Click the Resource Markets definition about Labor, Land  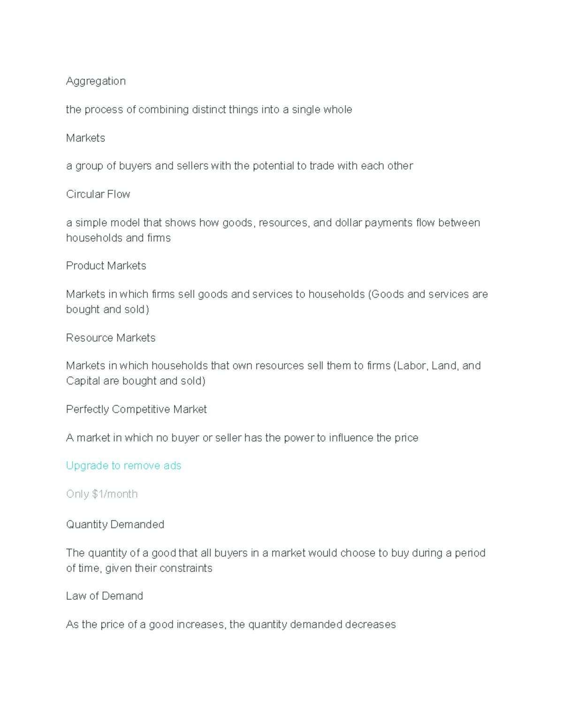pyautogui.click(x=274, y=373)
